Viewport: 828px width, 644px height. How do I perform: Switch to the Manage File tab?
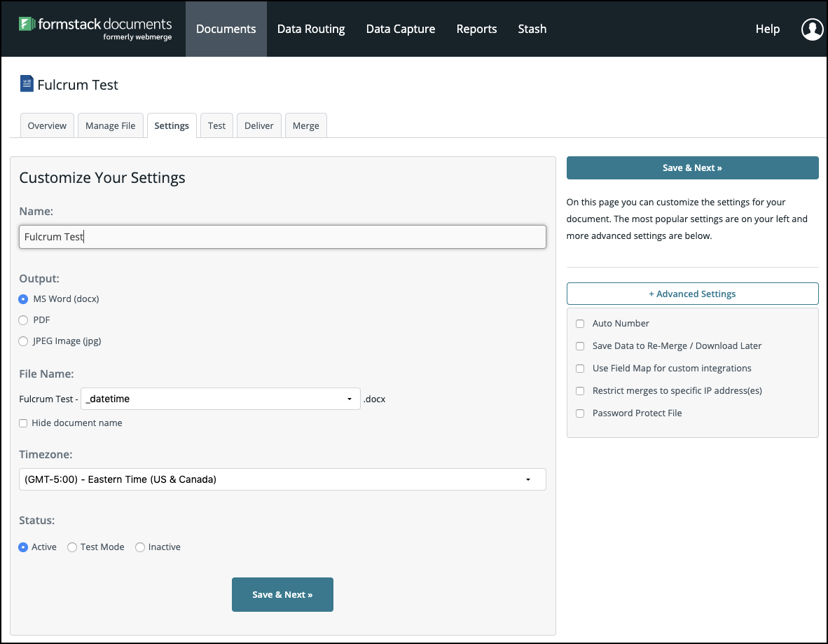(x=111, y=126)
